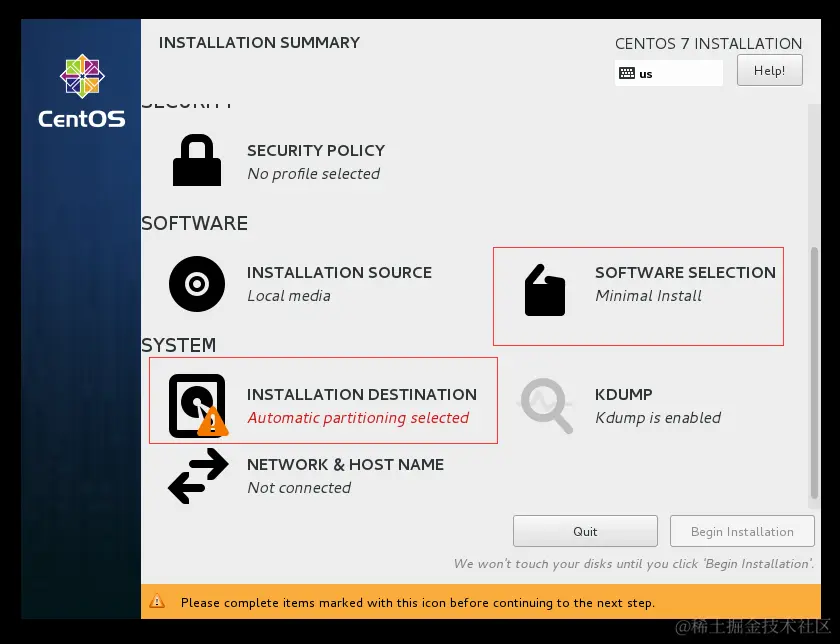The height and width of the screenshot is (644, 840).
Task: Click the warning icon in orange bar
Action: pyautogui.click(x=157, y=601)
